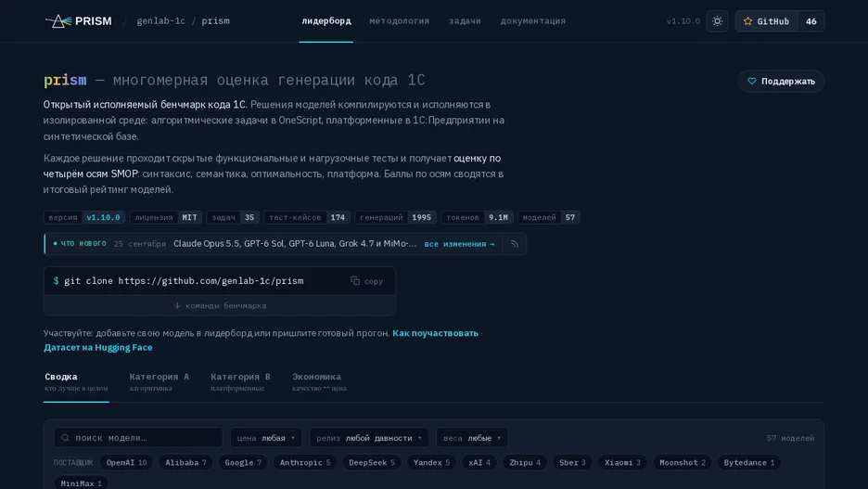The height and width of the screenshot is (489, 868).
Task: Click the heart icon on Поддержать
Action: [x=752, y=81]
